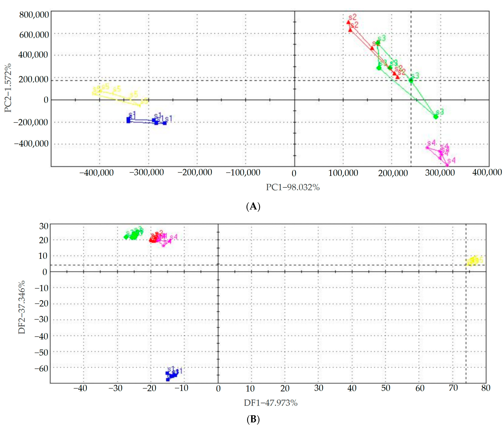Click the 800,000 y-axis tick label

click(34, 15)
